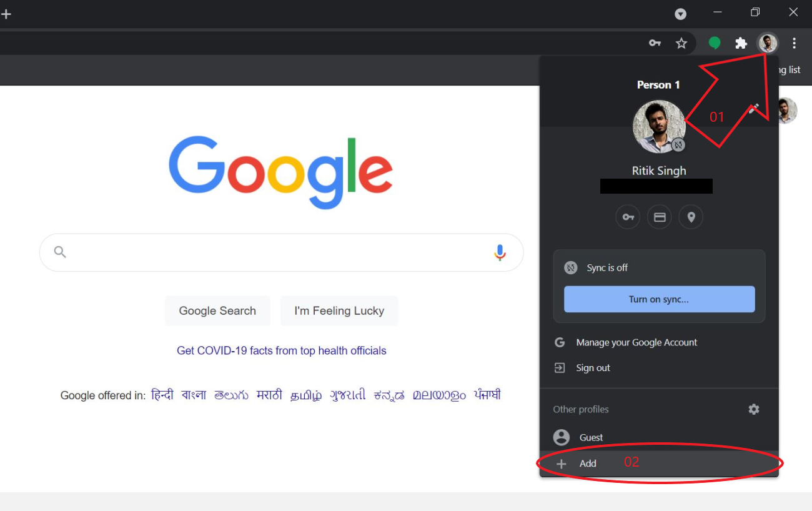
Task: Click the large profile photo in the menu
Action: tap(659, 127)
